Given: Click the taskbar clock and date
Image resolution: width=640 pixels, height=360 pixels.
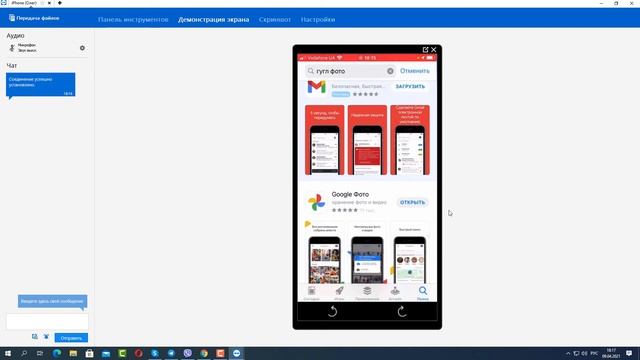Looking at the screenshot, I should pos(611,353).
